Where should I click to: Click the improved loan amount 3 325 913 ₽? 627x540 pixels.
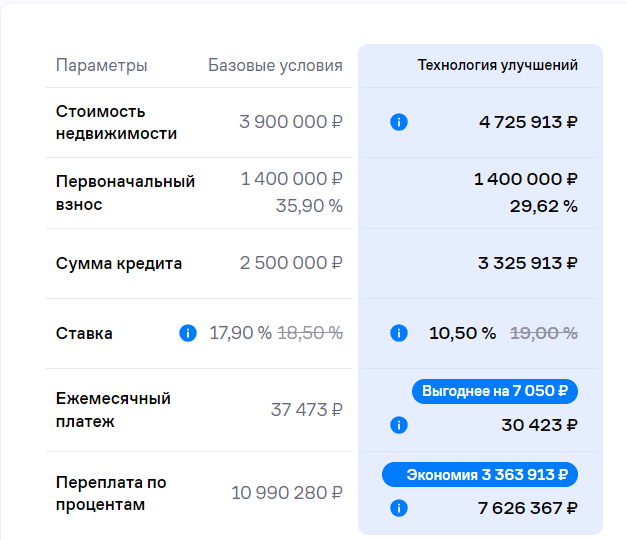[528, 264]
